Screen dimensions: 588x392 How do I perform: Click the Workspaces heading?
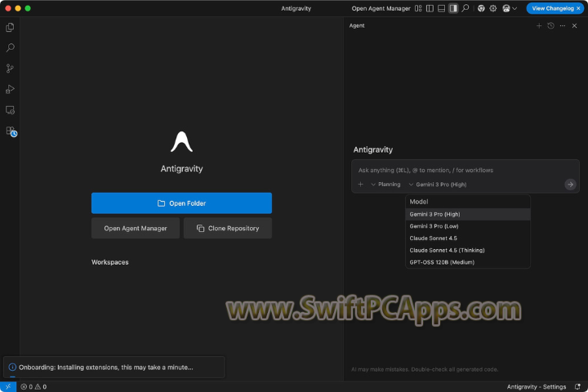point(110,262)
